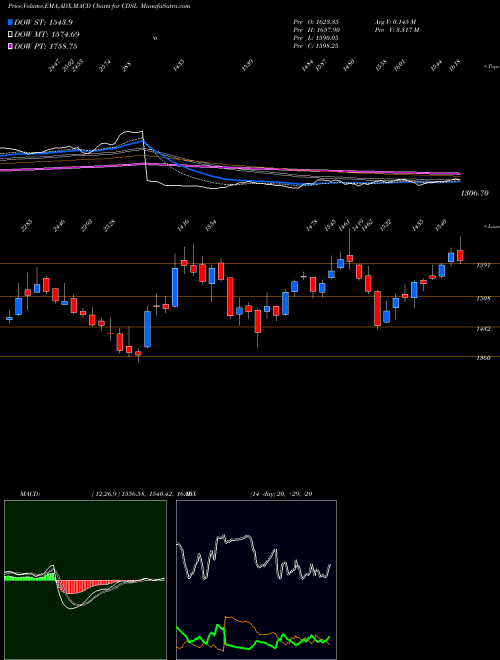Click the 1433 top value label above EMA chart
This screenshot has height=660, width=500.
pos(178,66)
